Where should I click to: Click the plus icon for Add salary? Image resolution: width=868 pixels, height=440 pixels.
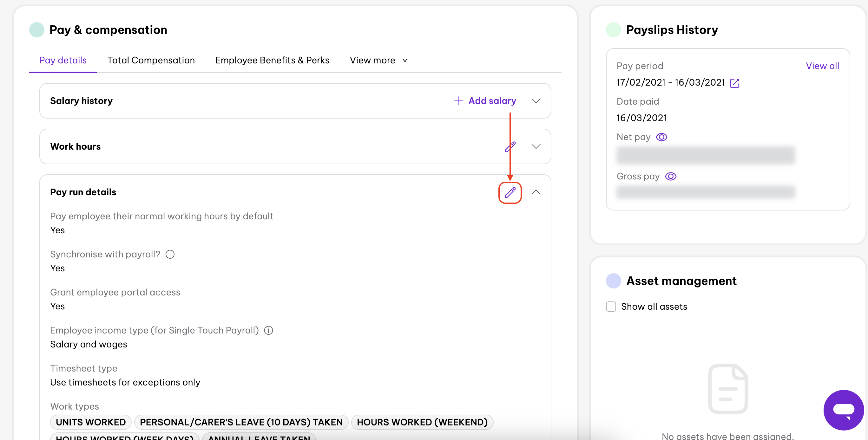tap(458, 101)
